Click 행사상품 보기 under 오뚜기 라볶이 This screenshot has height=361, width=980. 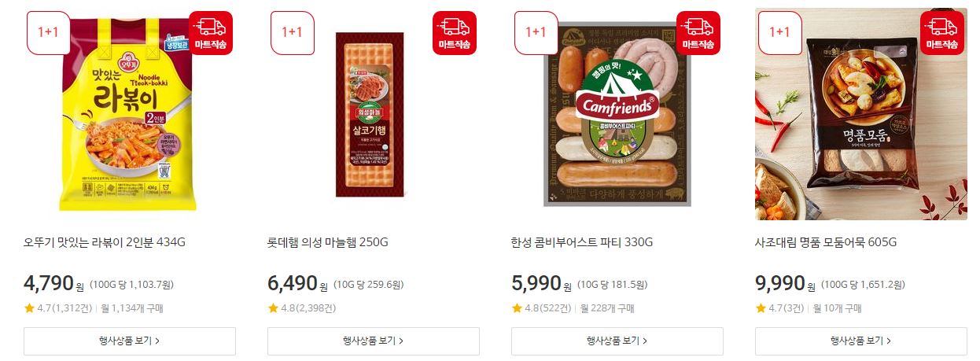click(130, 341)
